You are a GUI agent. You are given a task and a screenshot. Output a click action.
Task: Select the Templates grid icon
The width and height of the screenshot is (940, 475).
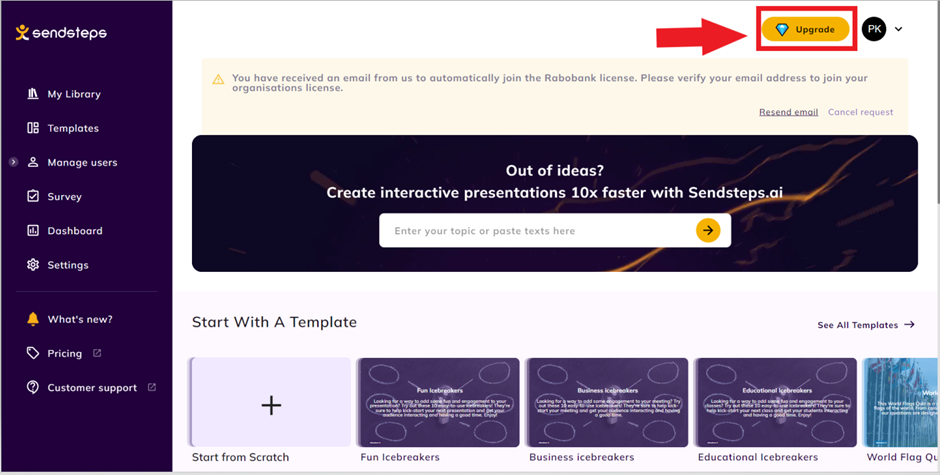click(x=33, y=128)
